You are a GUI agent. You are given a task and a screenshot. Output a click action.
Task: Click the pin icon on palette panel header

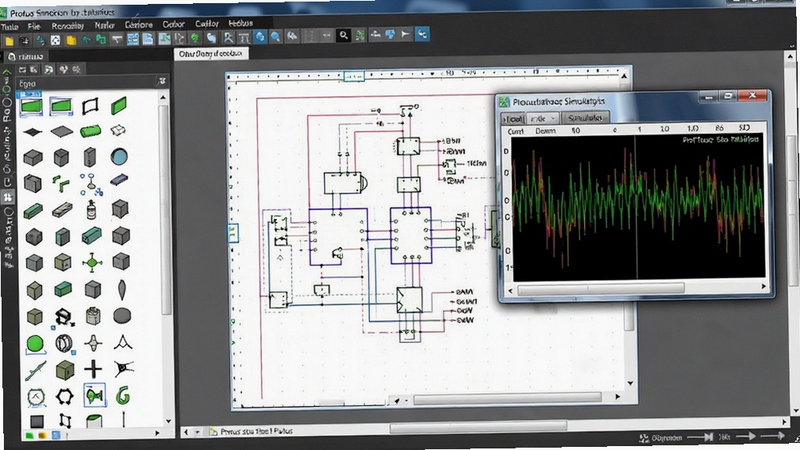[x=162, y=81]
